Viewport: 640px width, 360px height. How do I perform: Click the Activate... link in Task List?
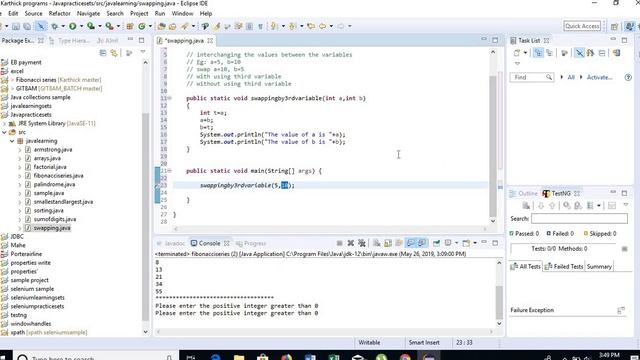pos(599,77)
